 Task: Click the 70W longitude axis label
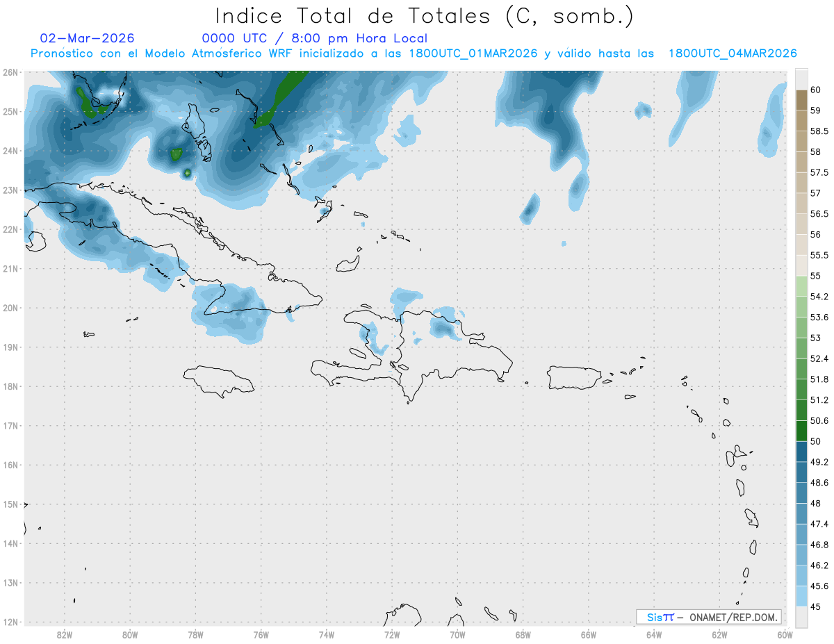(x=457, y=634)
